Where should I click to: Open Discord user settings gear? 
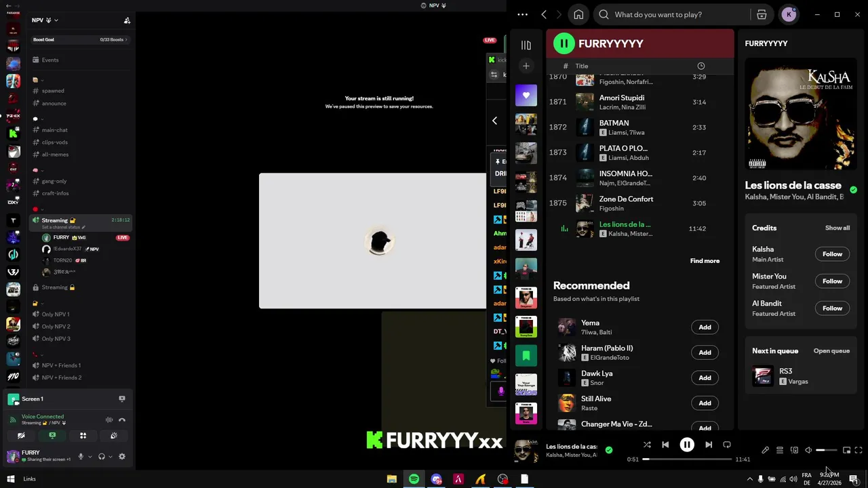(x=122, y=457)
